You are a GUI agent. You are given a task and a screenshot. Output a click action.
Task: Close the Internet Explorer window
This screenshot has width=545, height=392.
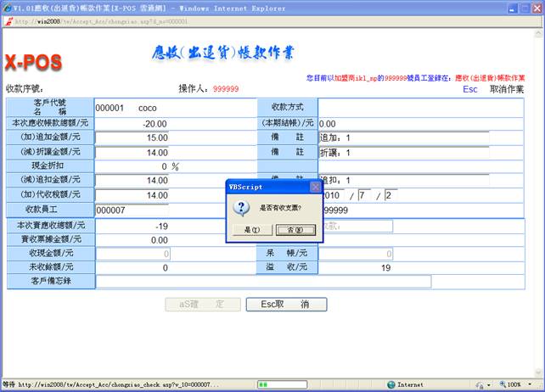[x=535, y=7]
